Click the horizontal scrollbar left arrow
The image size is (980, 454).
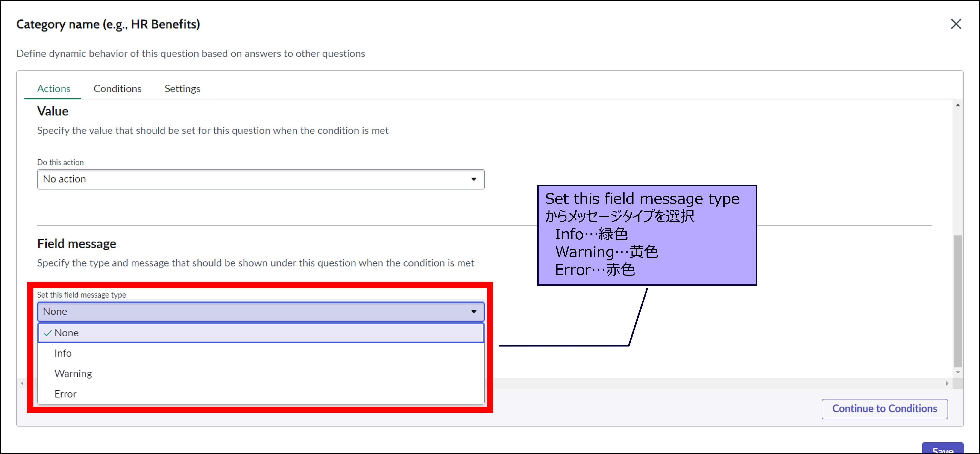click(22, 383)
